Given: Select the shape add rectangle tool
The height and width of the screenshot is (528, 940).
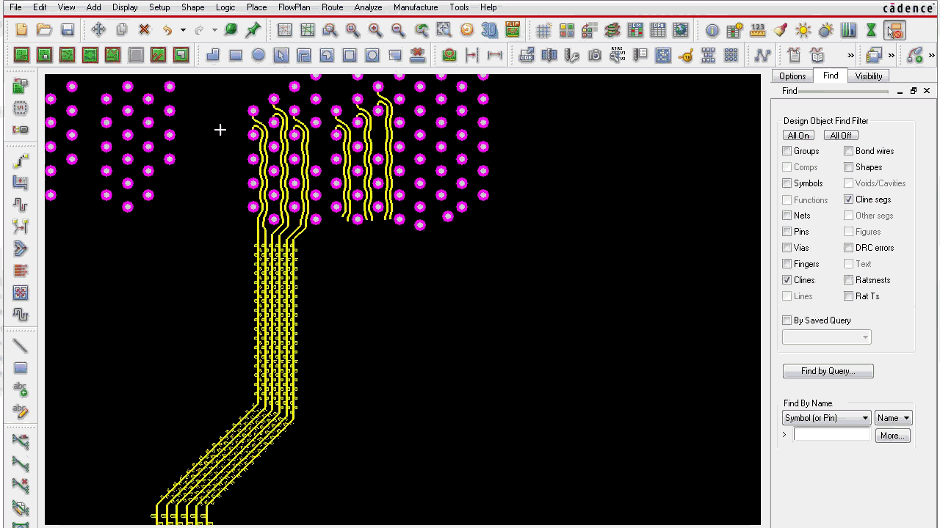Looking at the screenshot, I should pos(236,55).
